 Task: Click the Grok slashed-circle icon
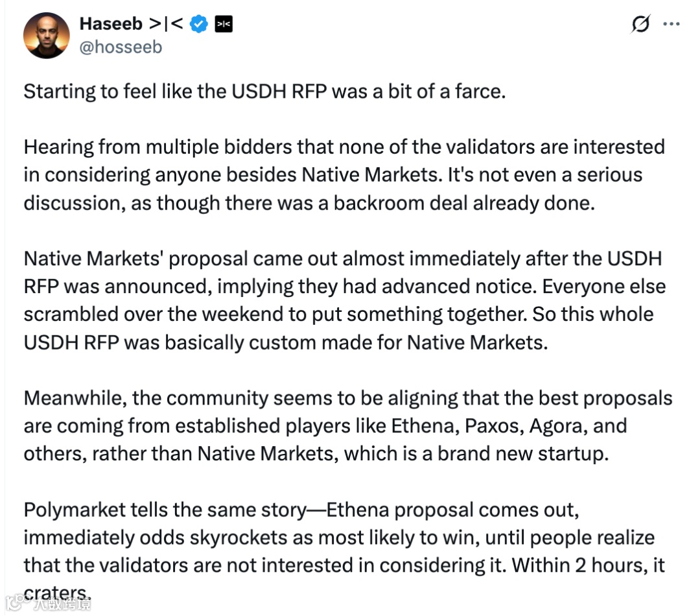[640, 25]
